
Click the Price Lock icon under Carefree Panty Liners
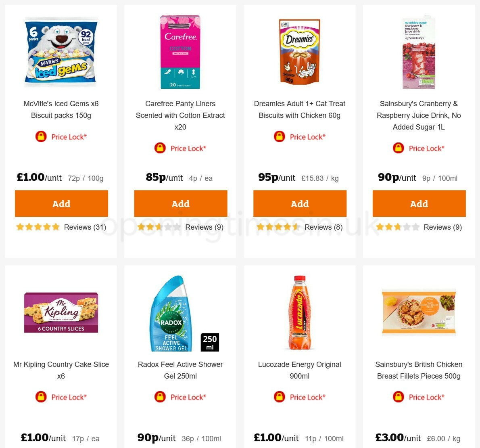click(160, 148)
